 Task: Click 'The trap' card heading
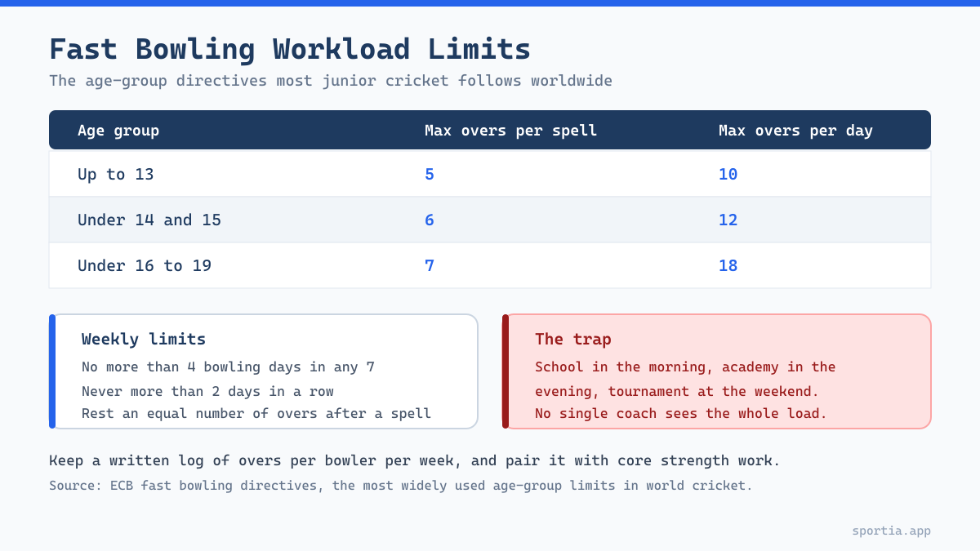tap(573, 339)
